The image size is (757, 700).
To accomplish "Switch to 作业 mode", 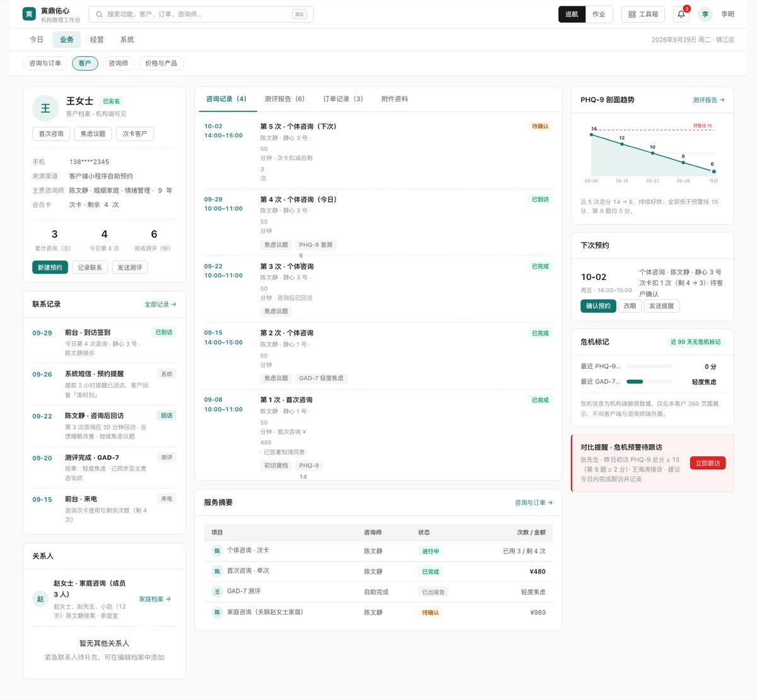I will click(x=599, y=14).
